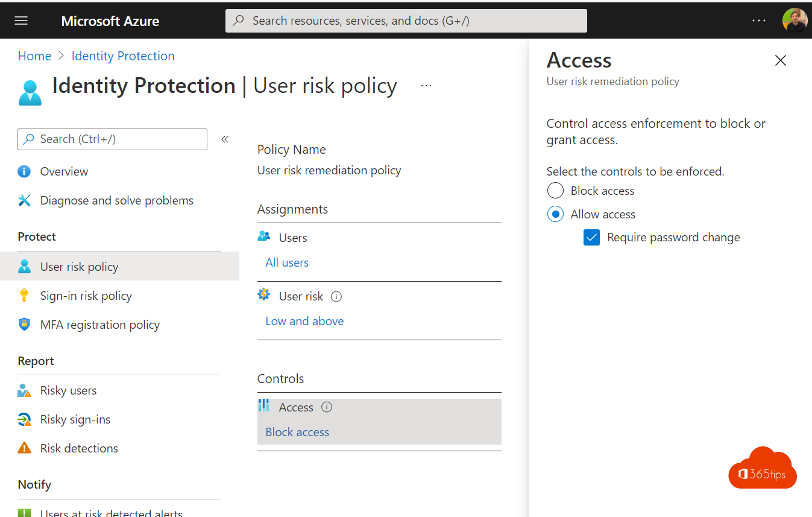812x517 pixels.
Task: Open the All users assignment link
Action: click(287, 262)
